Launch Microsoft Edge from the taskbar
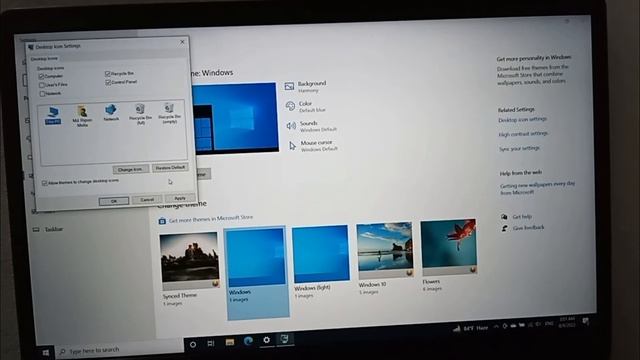The image size is (640, 360). [x=248, y=341]
